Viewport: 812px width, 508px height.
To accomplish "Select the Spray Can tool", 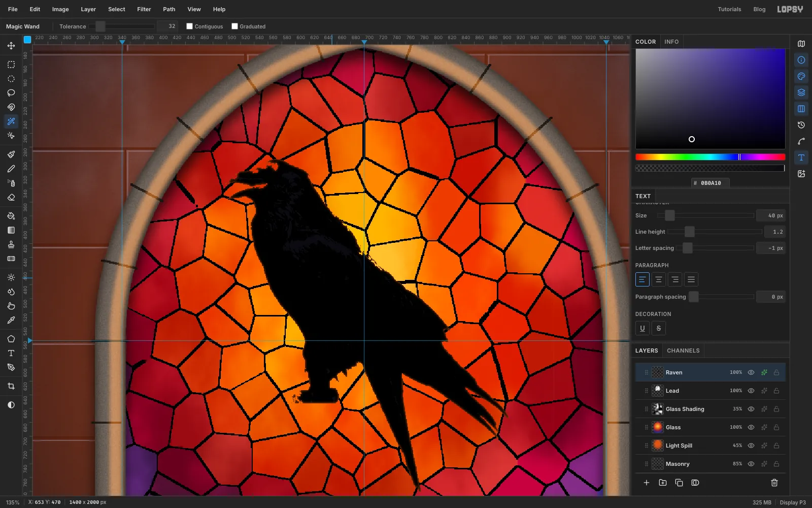I will click(11, 183).
